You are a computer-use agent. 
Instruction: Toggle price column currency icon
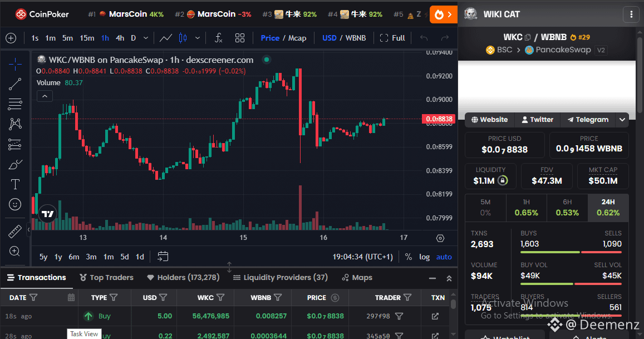(335, 297)
